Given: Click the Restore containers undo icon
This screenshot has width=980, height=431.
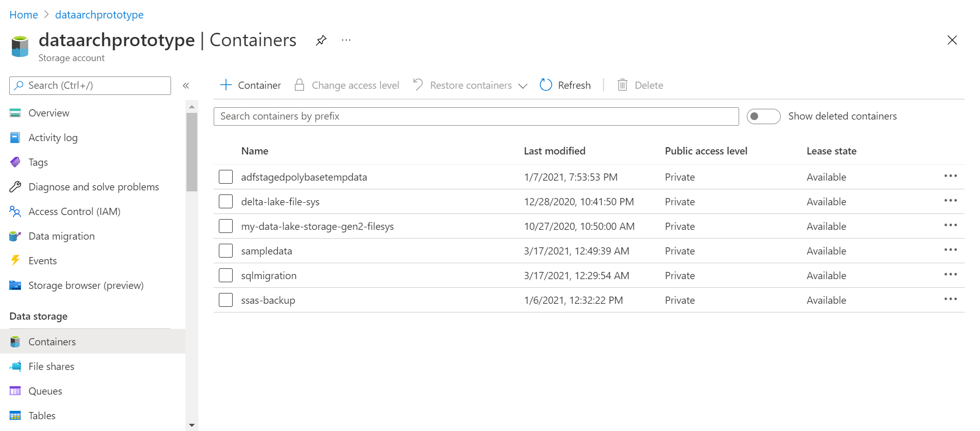Looking at the screenshot, I should pos(418,85).
